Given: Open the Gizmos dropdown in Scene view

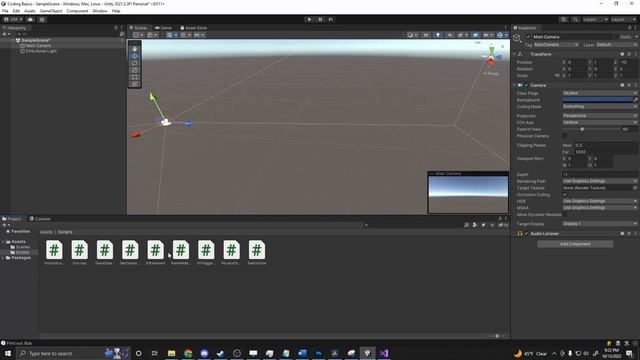Looking at the screenshot, I should (x=502, y=35).
